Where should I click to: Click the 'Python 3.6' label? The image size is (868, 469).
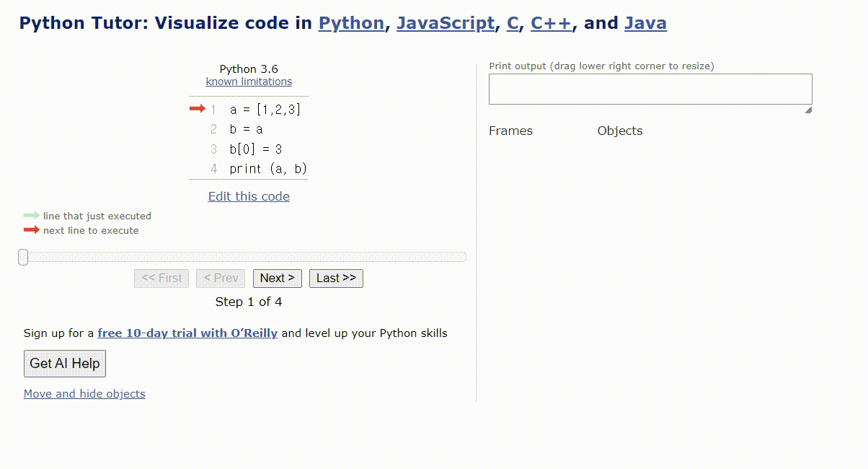pos(249,69)
